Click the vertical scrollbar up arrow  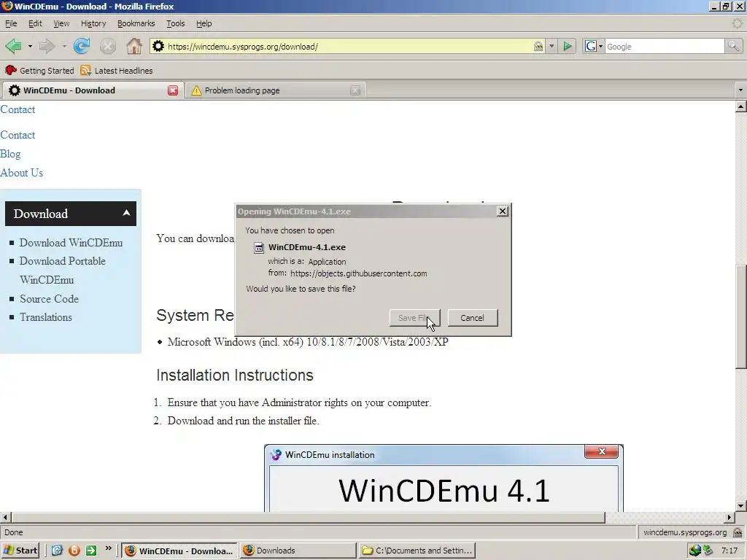coord(741,106)
